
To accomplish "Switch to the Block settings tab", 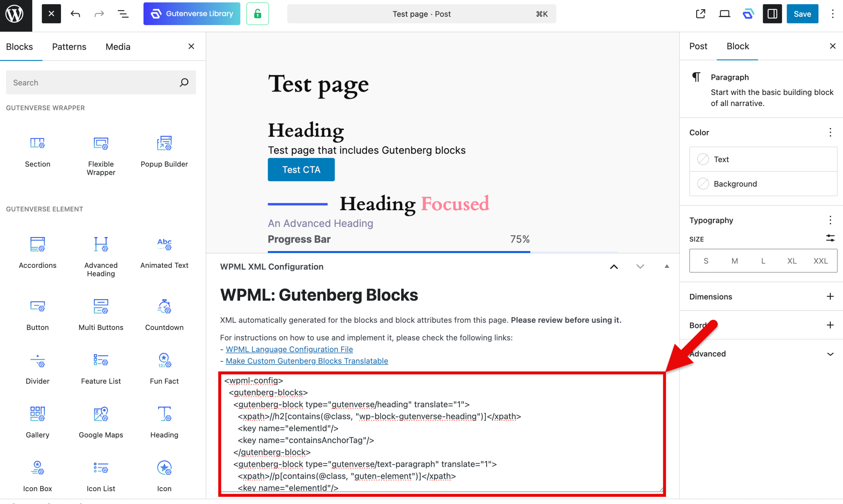I will (x=738, y=46).
